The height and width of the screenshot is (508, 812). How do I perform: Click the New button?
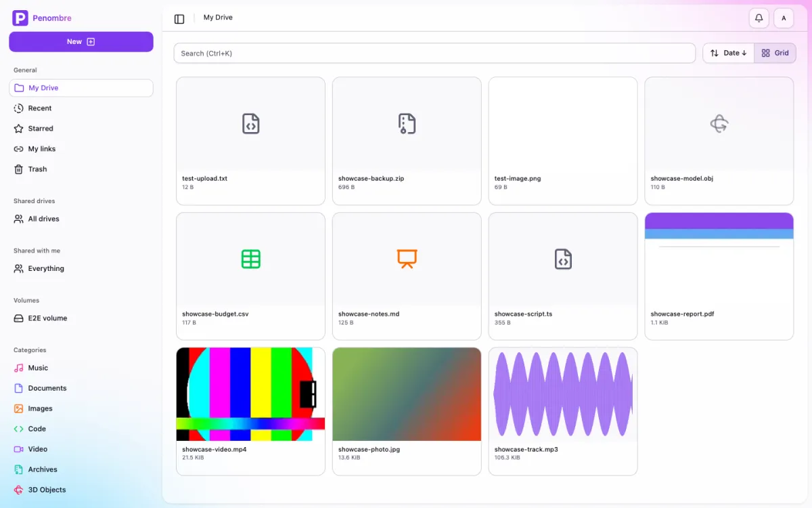point(81,41)
